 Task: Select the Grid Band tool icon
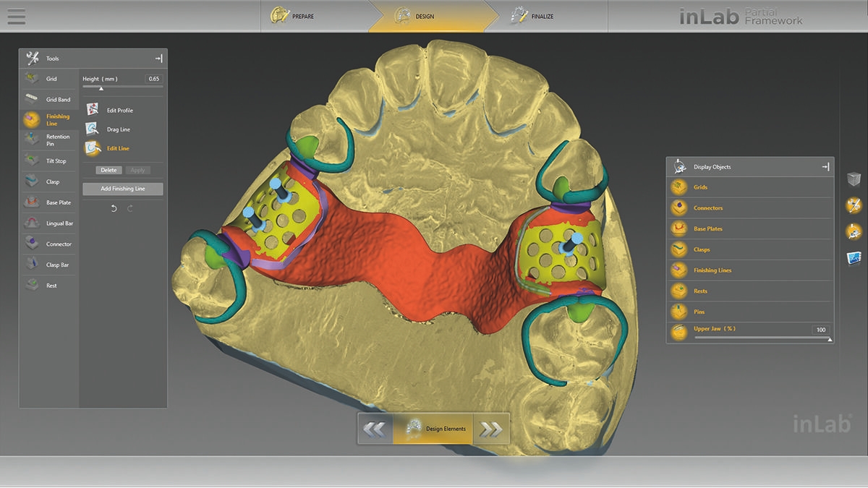(x=31, y=99)
